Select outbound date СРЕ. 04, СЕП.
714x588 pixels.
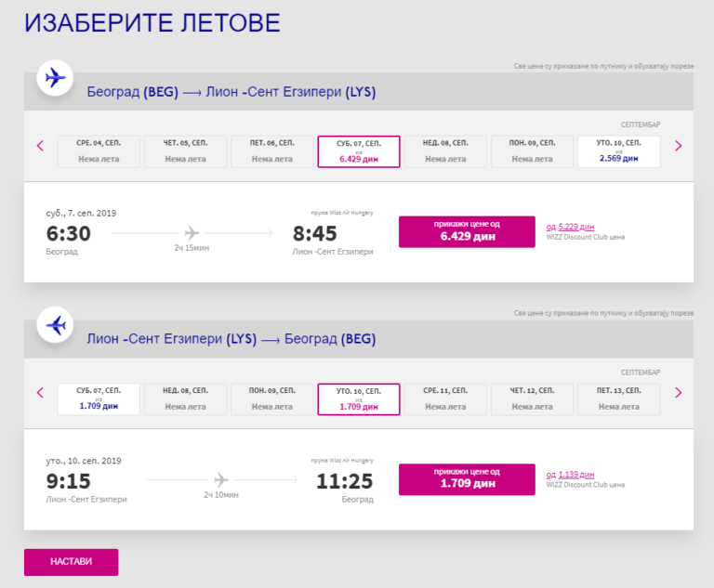(99, 151)
